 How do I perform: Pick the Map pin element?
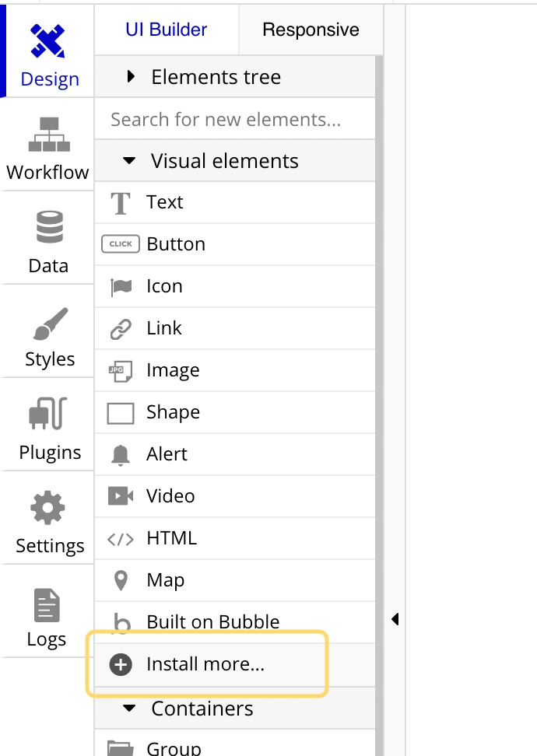point(235,580)
